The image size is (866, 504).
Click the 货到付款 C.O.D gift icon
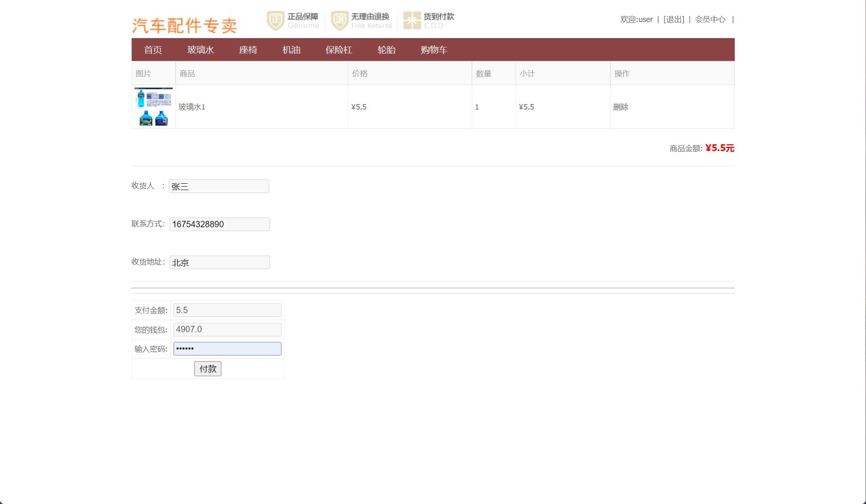pyautogui.click(x=411, y=20)
